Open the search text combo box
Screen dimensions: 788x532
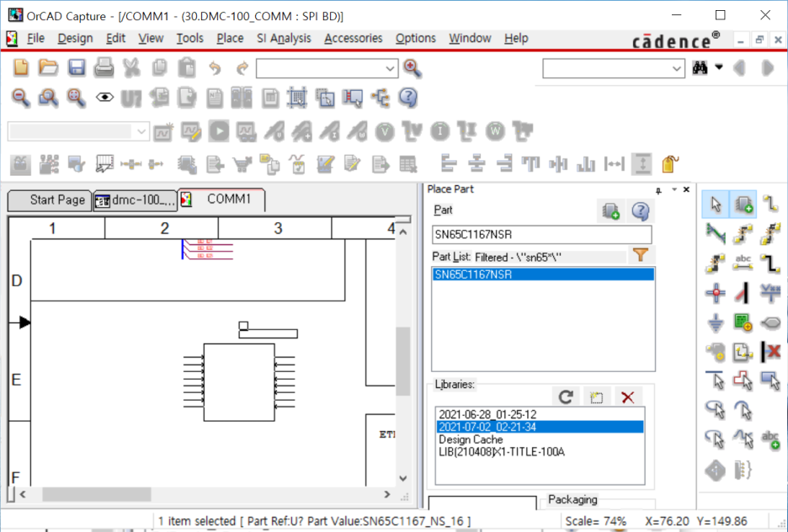(614, 68)
